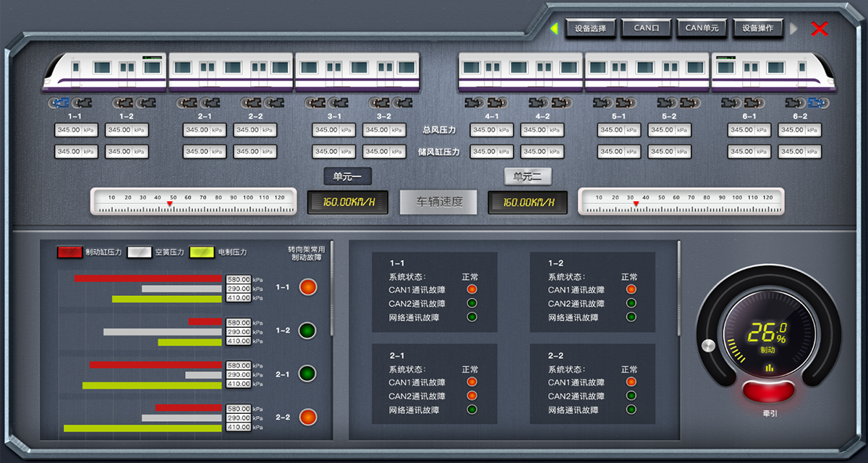Click the CAN口 button
The height and width of the screenshot is (463, 868).
pyautogui.click(x=647, y=28)
